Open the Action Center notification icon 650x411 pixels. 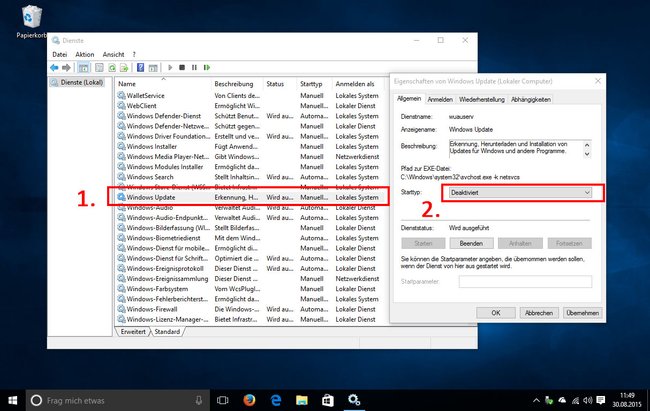point(601,400)
